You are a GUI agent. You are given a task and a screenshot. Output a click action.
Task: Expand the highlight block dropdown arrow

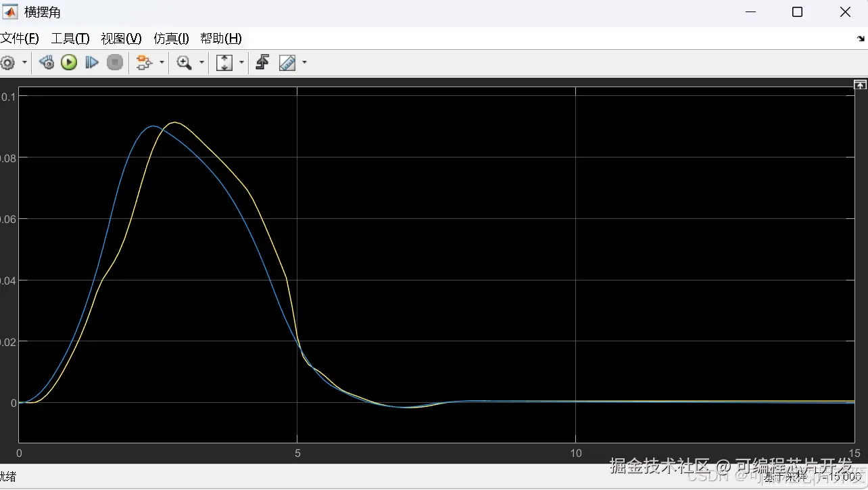(162, 63)
